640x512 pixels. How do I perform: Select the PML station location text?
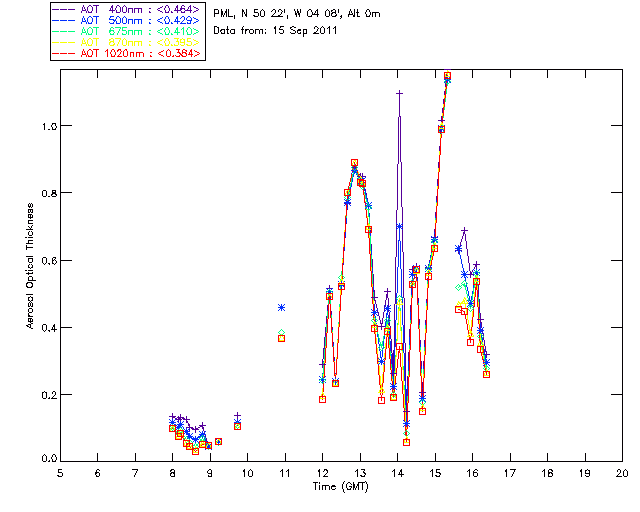[x=297, y=14]
